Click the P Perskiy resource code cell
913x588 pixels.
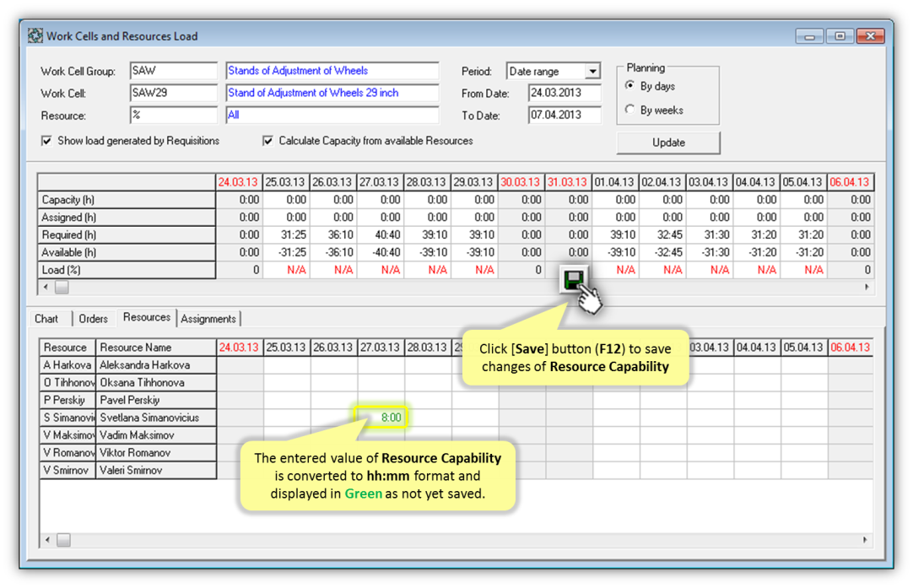pyautogui.click(x=68, y=400)
